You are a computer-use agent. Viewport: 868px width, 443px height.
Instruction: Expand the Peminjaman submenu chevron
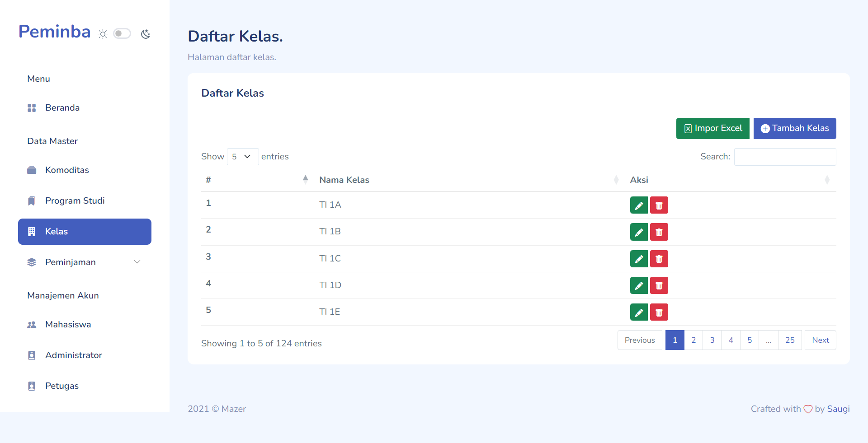tap(137, 262)
